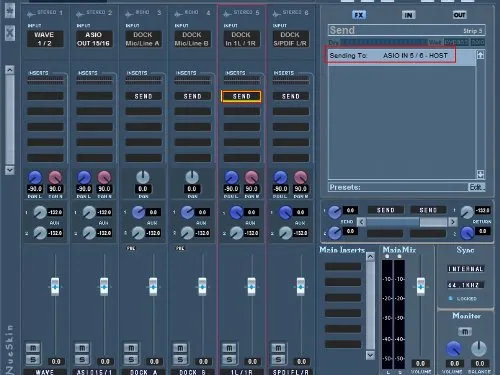Screen dimensions: 500x375
Task: Switch to the OUT tab
Action: coord(459,15)
